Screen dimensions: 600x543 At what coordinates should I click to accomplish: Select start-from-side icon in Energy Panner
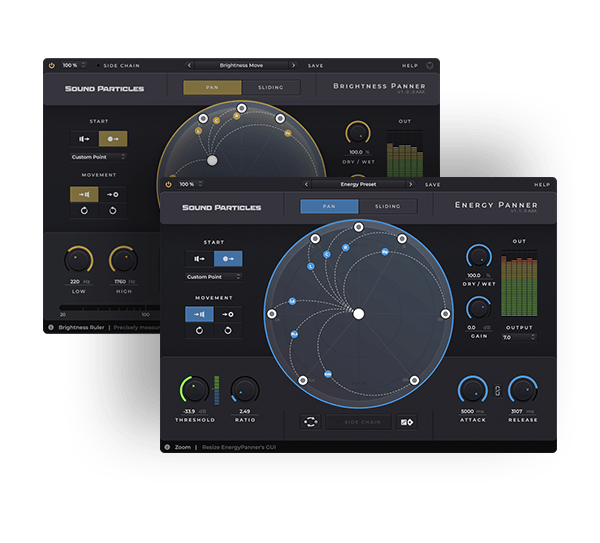tap(199, 258)
